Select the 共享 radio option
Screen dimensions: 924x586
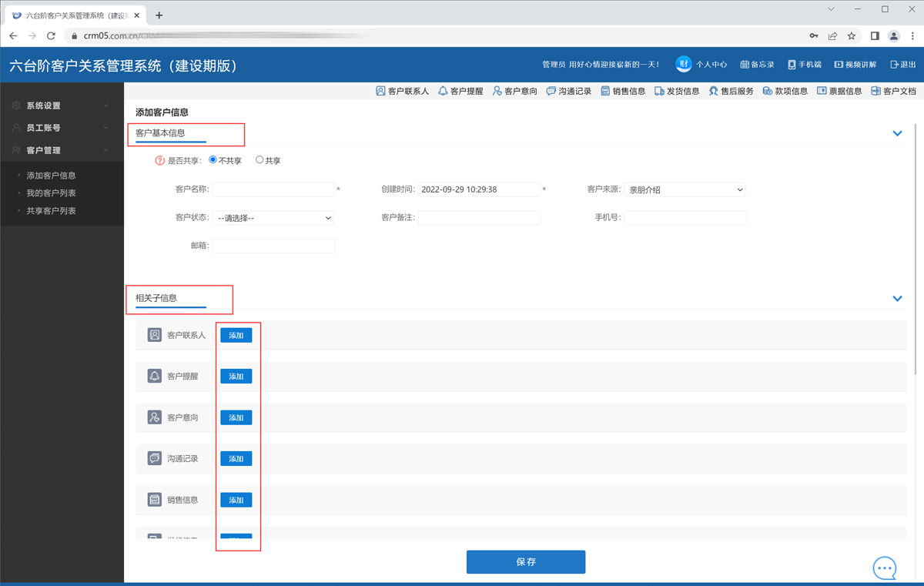(x=259, y=160)
